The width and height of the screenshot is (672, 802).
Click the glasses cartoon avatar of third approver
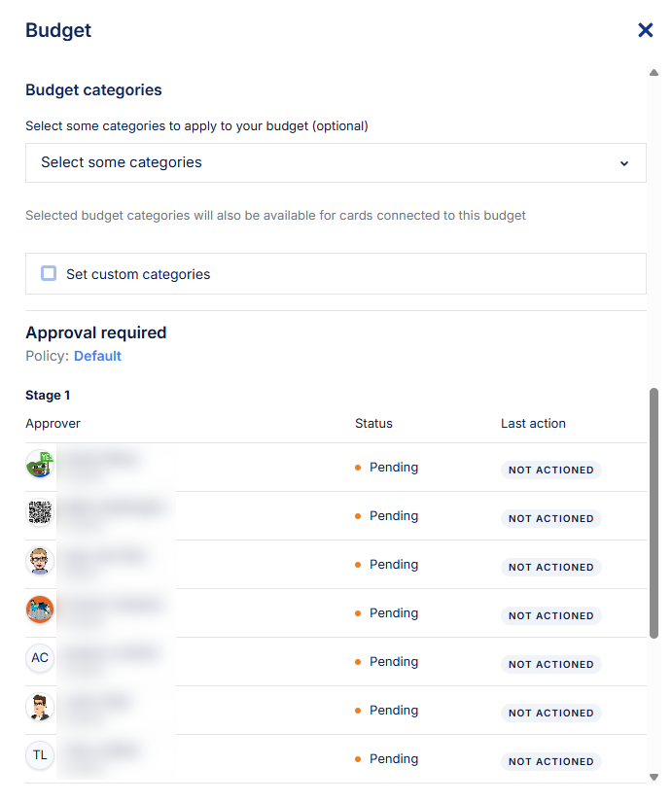tap(40, 562)
